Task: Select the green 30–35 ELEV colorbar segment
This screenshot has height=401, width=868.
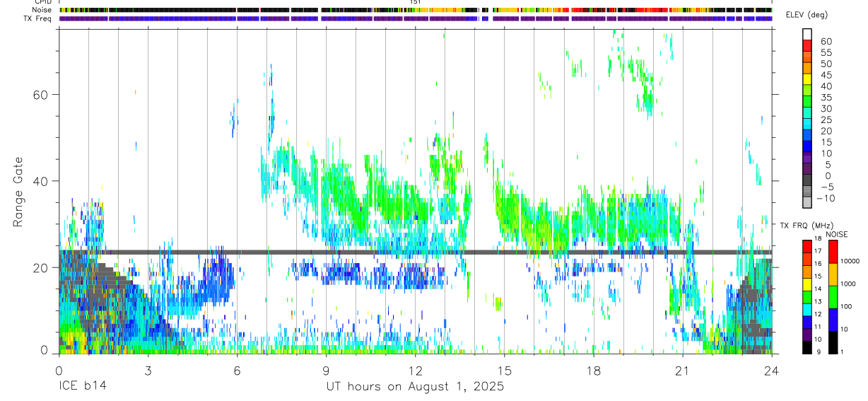Action: point(808,103)
